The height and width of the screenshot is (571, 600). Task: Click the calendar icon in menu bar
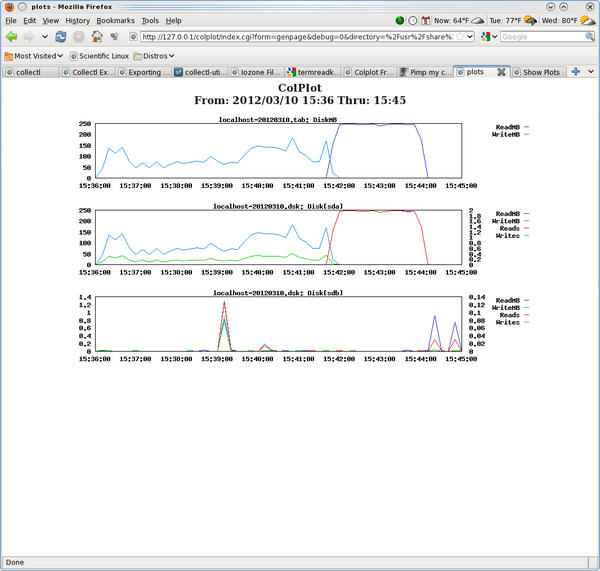click(426, 21)
